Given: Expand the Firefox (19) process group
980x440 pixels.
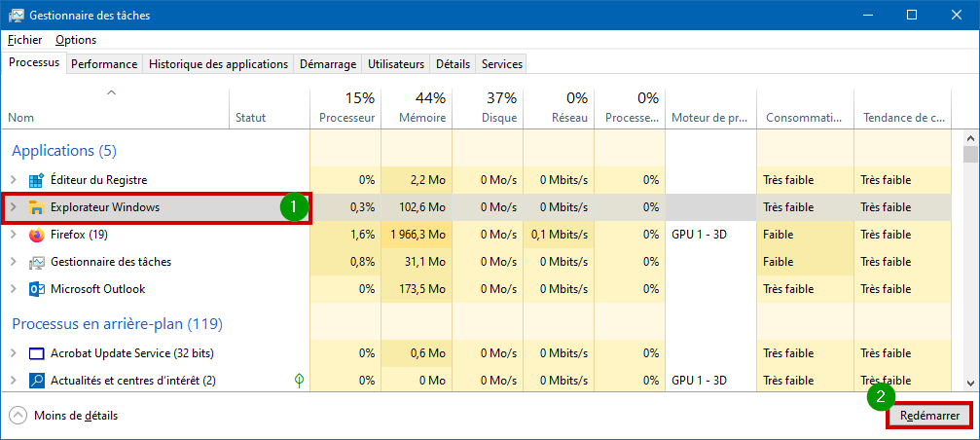Looking at the screenshot, I should (13, 235).
